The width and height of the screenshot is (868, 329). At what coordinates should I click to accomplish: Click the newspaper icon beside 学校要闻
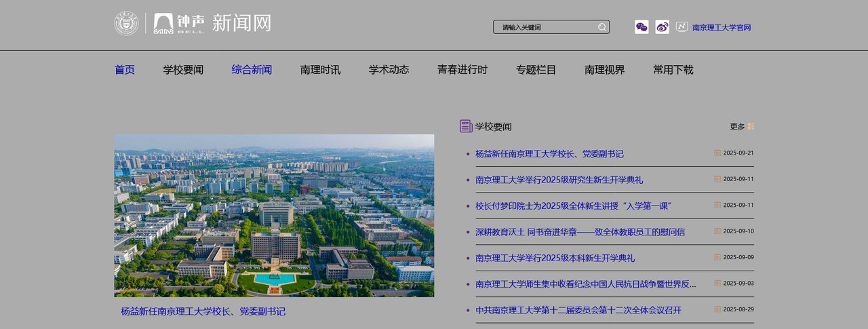[x=466, y=126]
